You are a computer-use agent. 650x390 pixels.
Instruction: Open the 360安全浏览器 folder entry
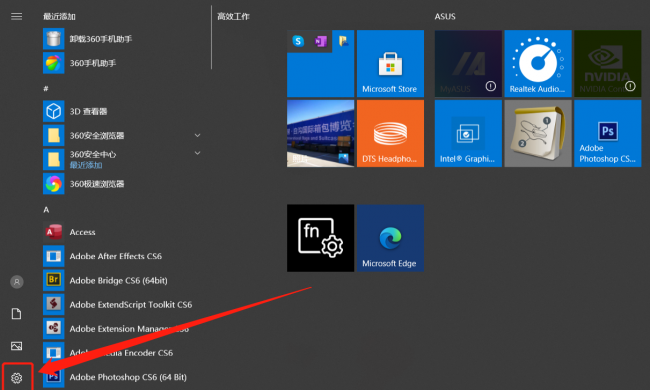121,135
